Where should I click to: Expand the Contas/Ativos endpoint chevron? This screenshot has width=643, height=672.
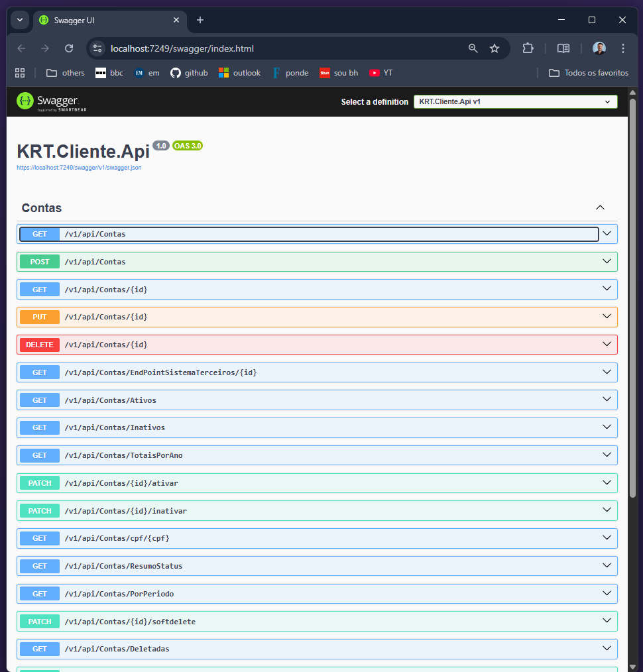point(607,400)
